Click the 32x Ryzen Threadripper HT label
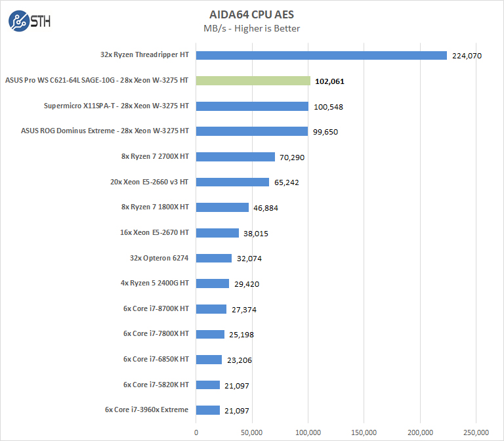504x441 pixels. pos(144,54)
